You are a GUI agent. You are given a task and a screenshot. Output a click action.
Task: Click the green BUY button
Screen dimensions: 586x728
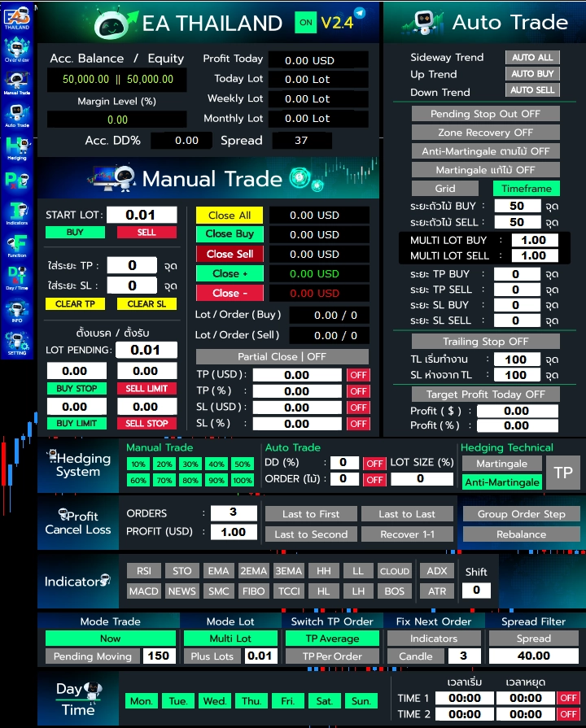pyautogui.click(x=75, y=232)
